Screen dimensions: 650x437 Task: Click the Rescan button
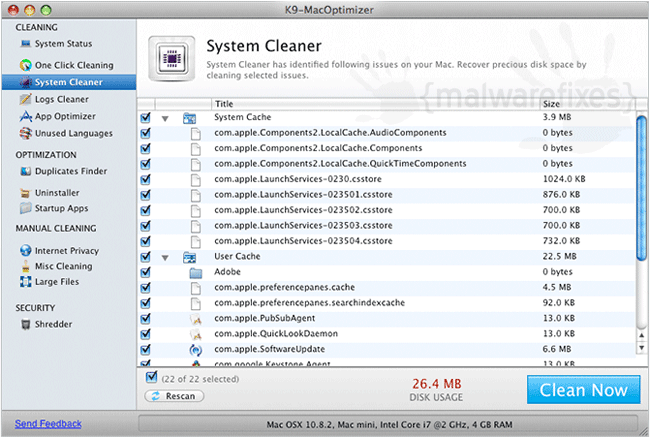tap(174, 396)
